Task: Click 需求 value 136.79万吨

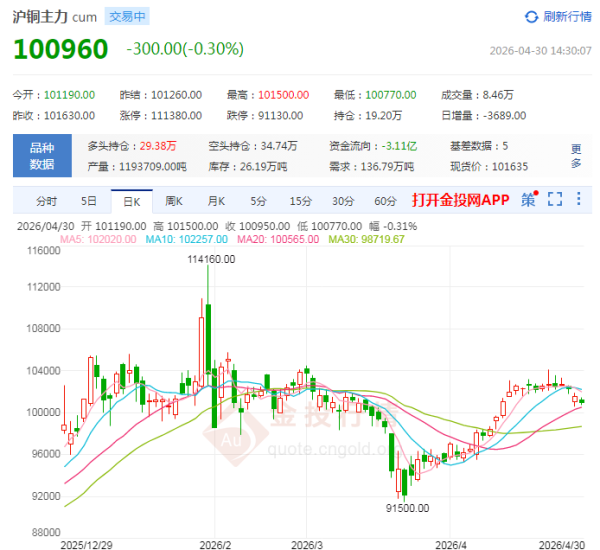Action: [387, 166]
